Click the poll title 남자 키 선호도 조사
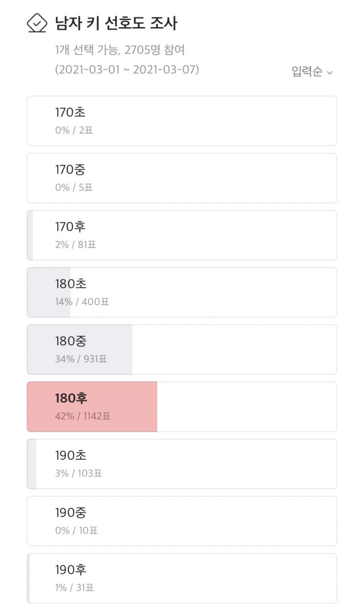This screenshot has width=364, height=615. [116, 23]
